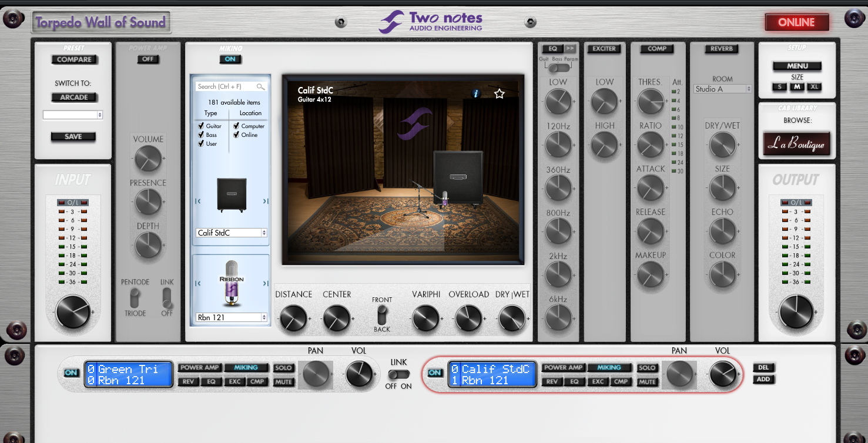Viewport: 868px width, 443px height.
Task: Click the Ribbon microphone image
Action: pos(231,283)
